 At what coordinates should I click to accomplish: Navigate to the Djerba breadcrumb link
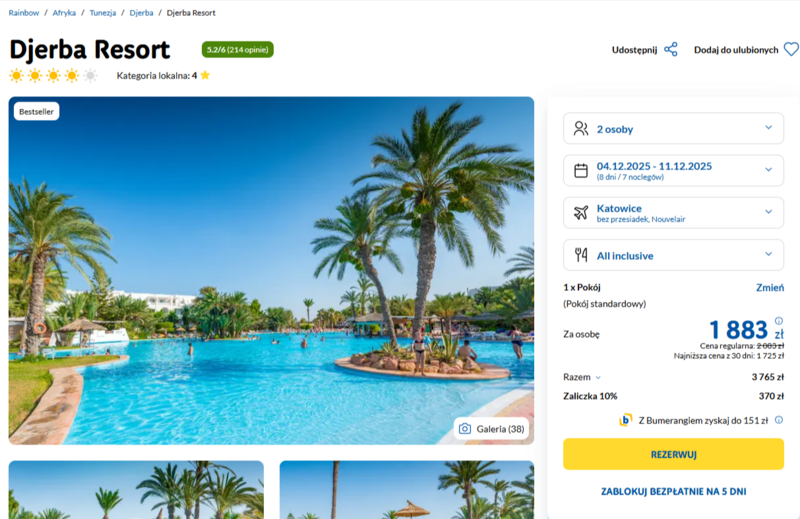pyautogui.click(x=141, y=13)
